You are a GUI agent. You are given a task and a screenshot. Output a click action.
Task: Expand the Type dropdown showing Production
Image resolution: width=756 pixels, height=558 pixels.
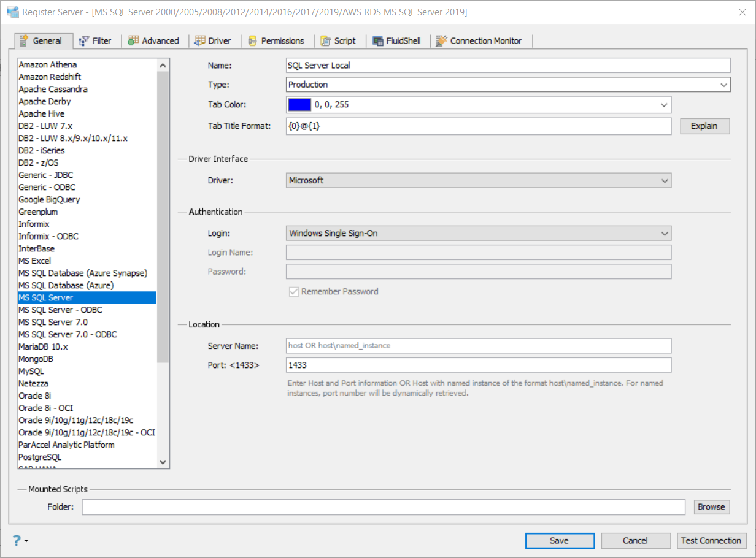pyautogui.click(x=724, y=85)
